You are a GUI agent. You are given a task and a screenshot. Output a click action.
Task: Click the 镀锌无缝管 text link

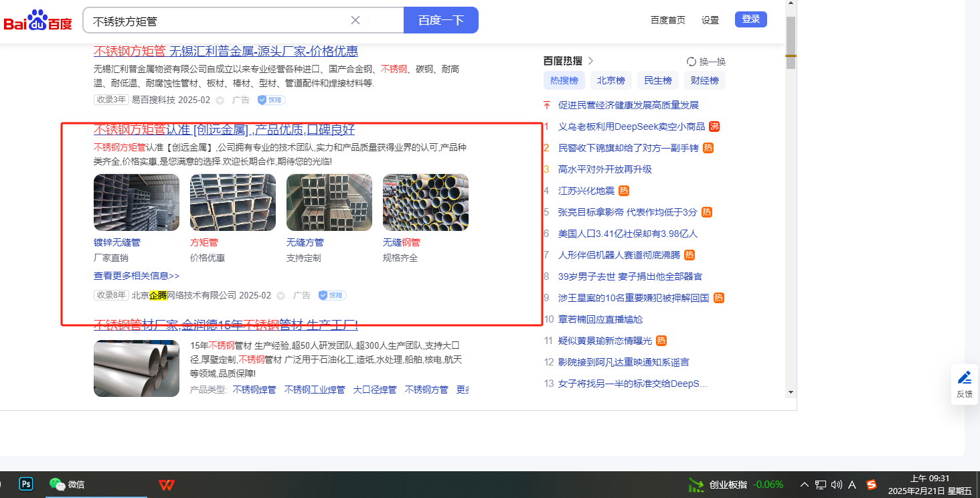coord(117,242)
